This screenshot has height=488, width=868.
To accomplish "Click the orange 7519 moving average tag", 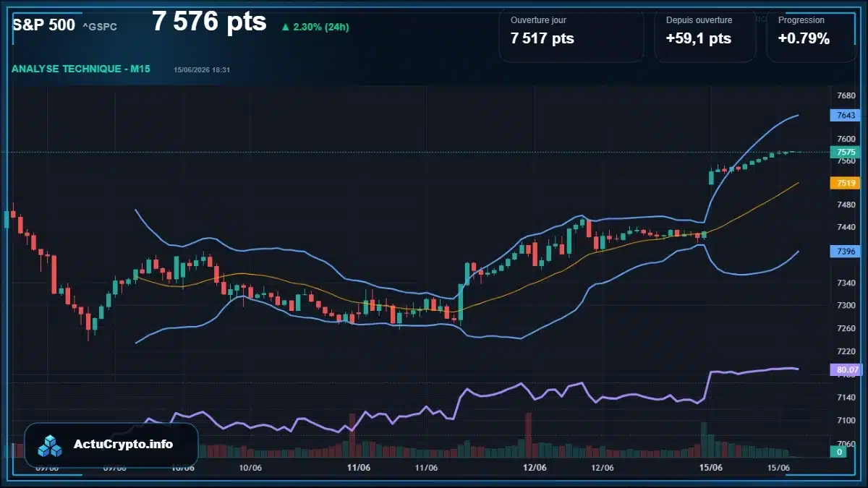I will pyautogui.click(x=846, y=183).
